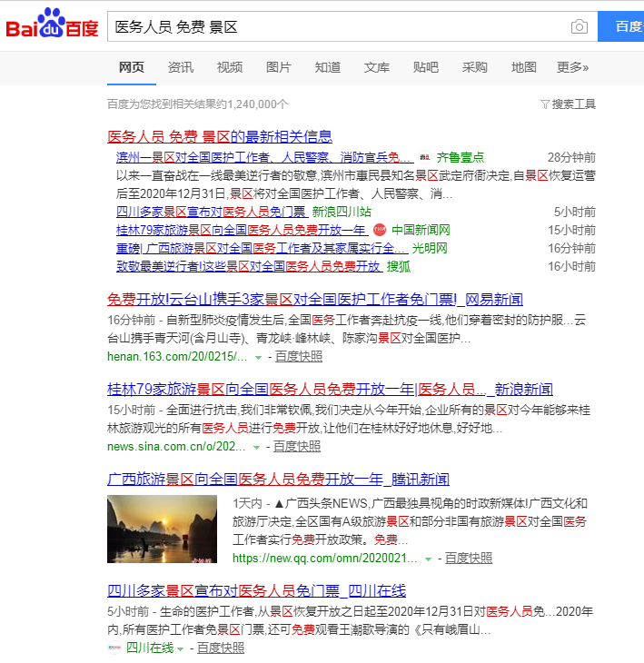Switch to the 文库 tab

377,67
